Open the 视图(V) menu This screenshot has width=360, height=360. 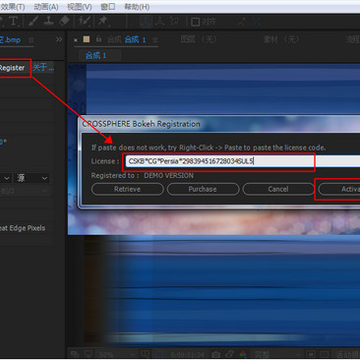click(79, 7)
